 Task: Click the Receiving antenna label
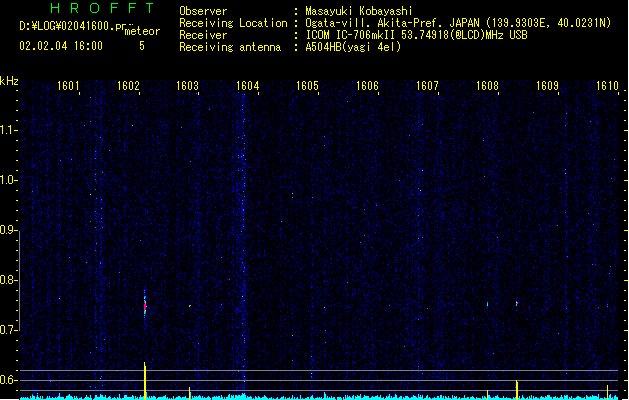230,47
